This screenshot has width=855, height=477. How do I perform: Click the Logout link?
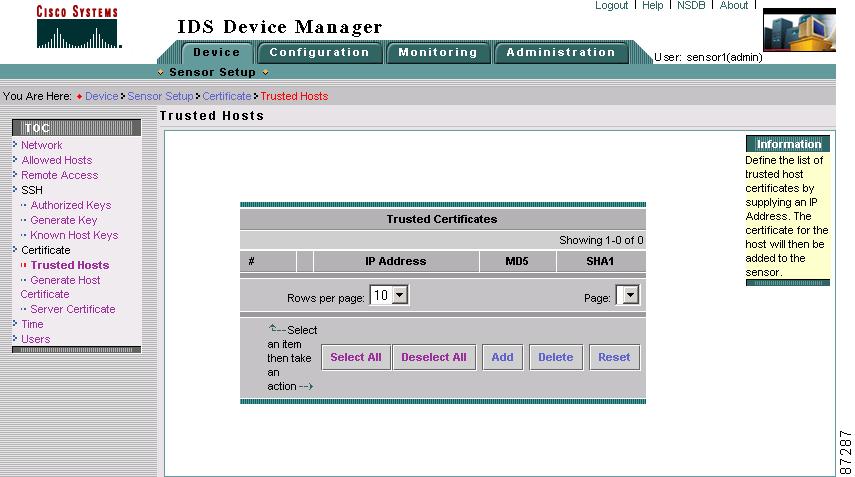(611, 5)
